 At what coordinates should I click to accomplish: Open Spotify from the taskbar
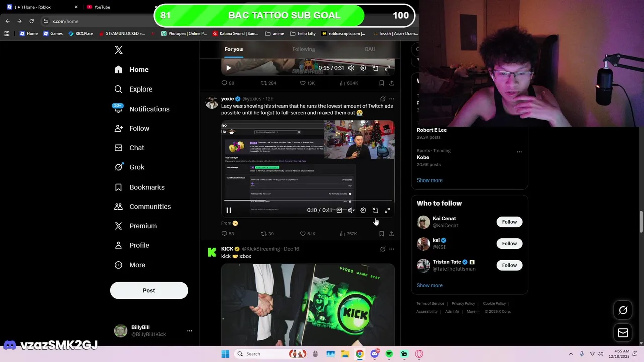tap(389, 354)
